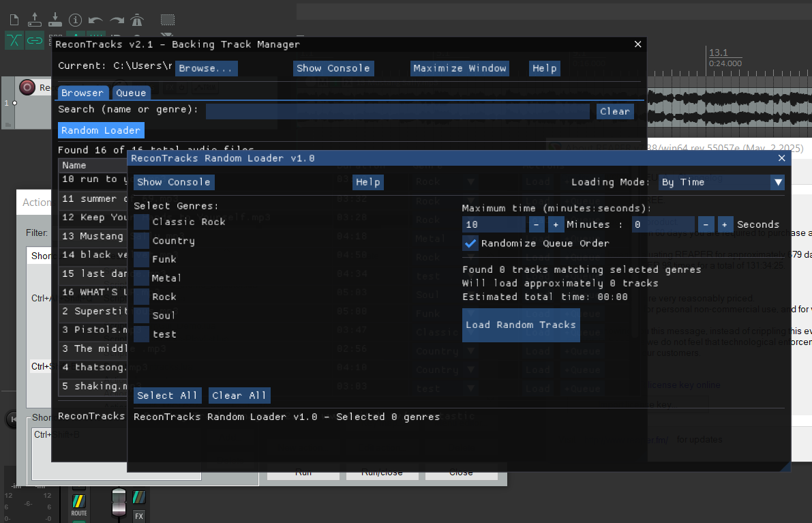Tick the Classic Rock genre checkbox

click(x=141, y=222)
